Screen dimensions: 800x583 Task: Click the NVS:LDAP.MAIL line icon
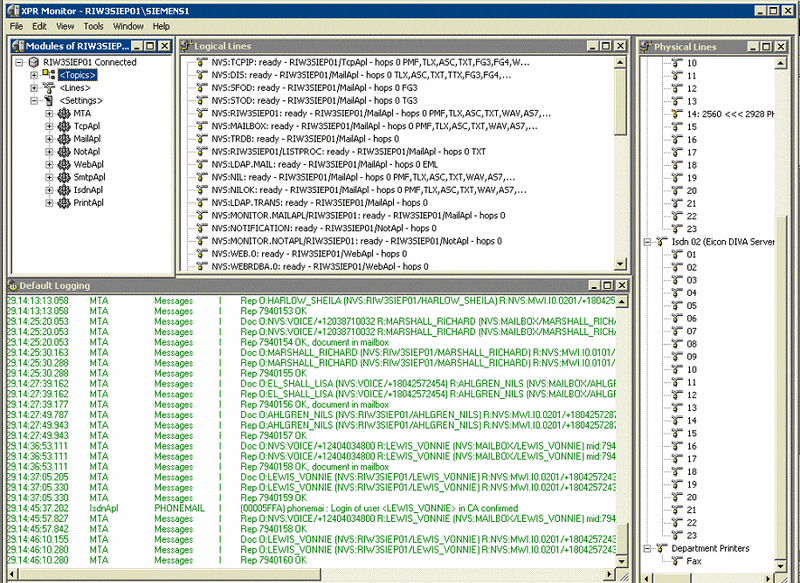pyautogui.click(x=202, y=164)
